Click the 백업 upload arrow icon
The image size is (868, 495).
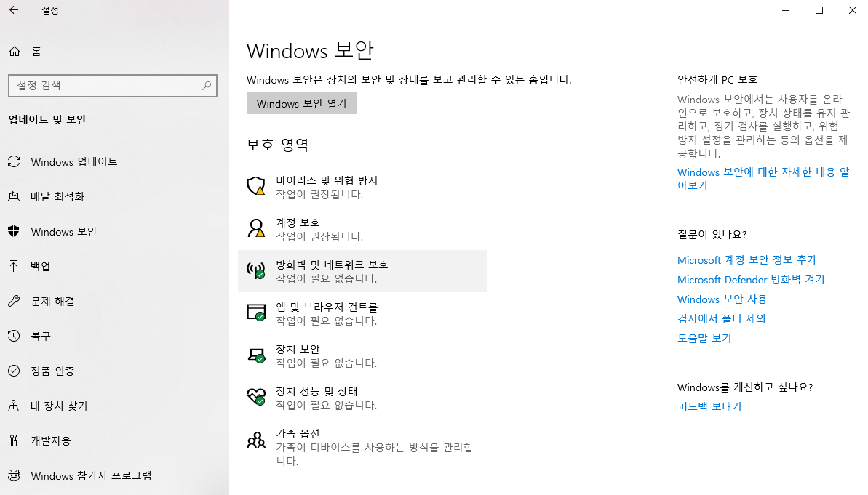pos(14,266)
